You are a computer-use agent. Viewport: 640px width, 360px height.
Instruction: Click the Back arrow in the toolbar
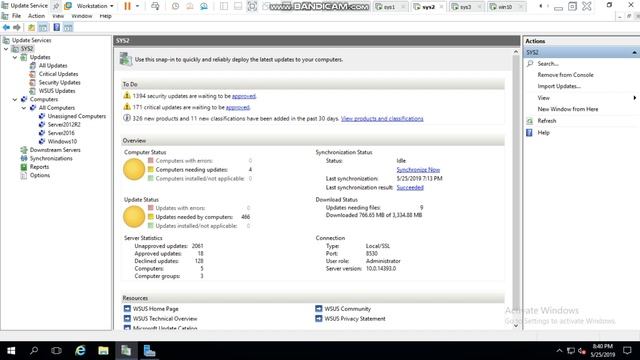point(6,27)
